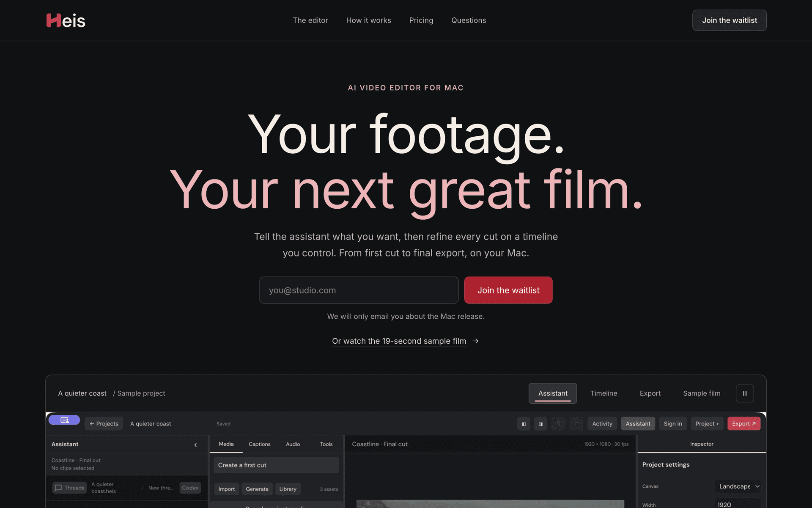Toggle the right panel layout icon
The height and width of the screenshot is (508, 812).
coord(540,424)
